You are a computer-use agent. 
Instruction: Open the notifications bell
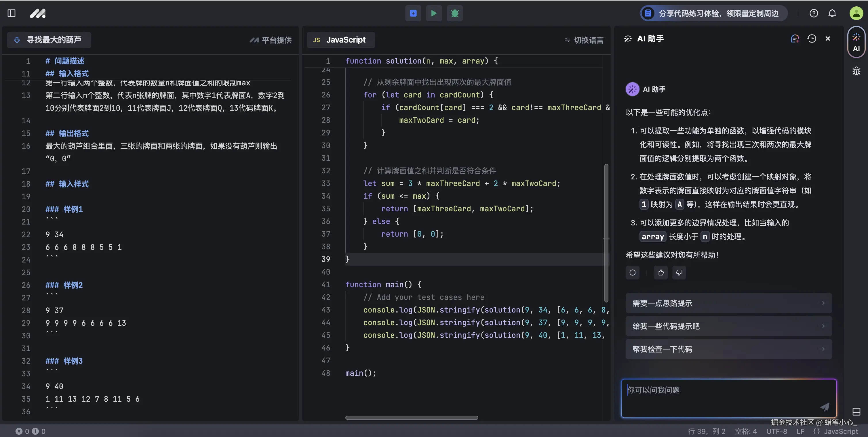(832, 13)
